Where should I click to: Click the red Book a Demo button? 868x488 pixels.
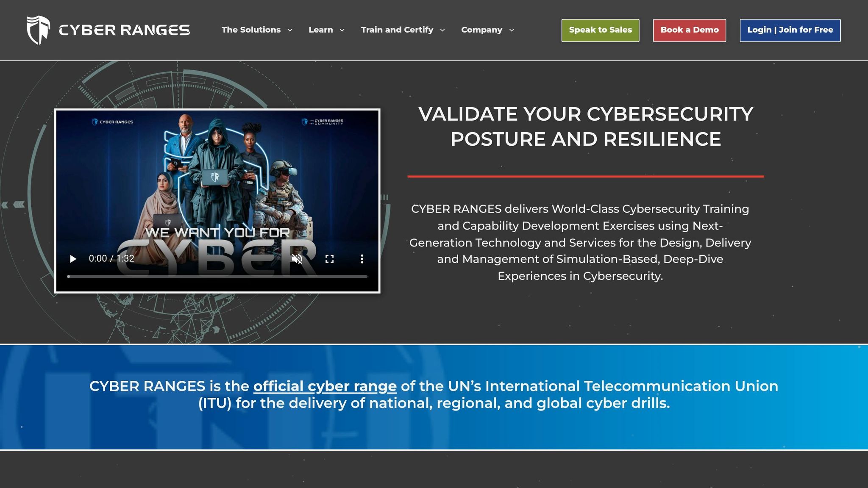click(689, 30)
